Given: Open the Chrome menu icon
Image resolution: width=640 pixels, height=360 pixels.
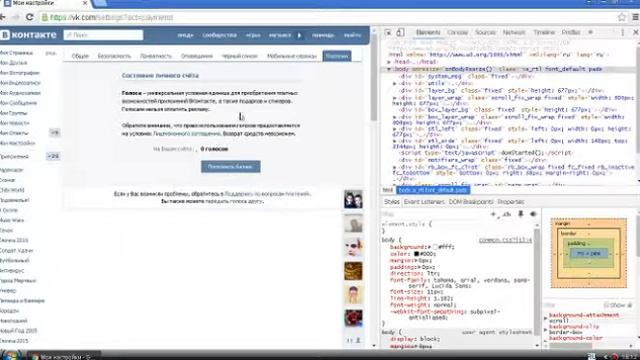Looking at the screenshot, I should 636,17.
